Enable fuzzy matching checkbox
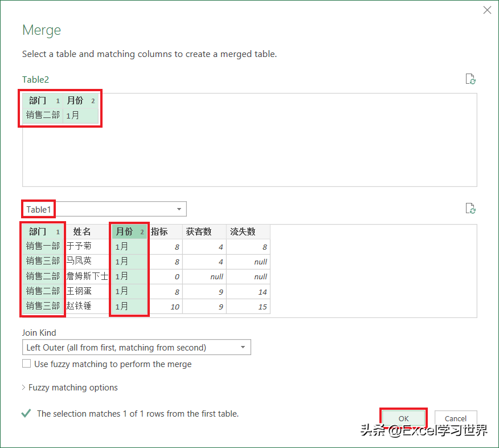 26,364
